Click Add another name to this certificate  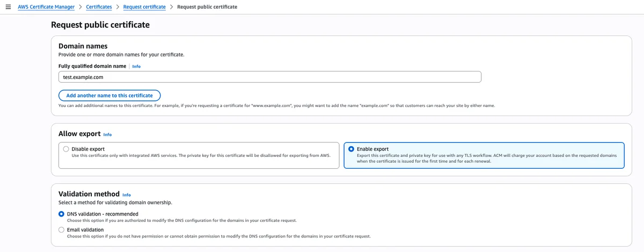(x=109, y=96)
